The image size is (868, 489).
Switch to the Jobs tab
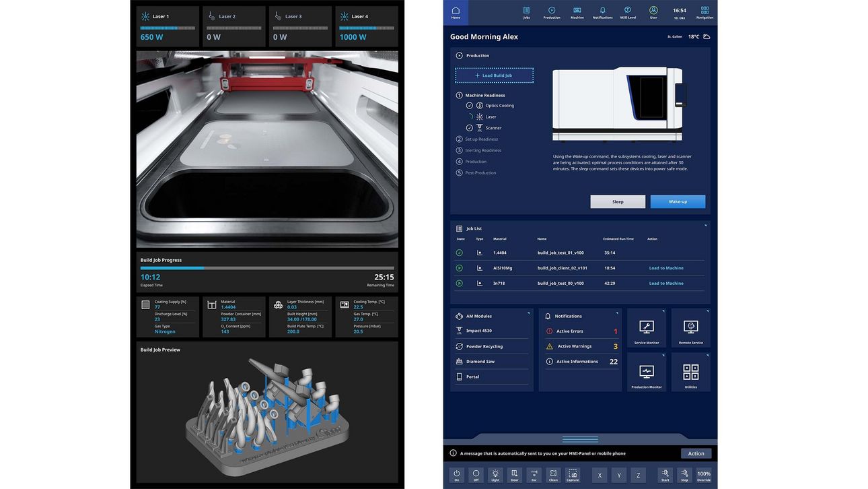point(526,12)
